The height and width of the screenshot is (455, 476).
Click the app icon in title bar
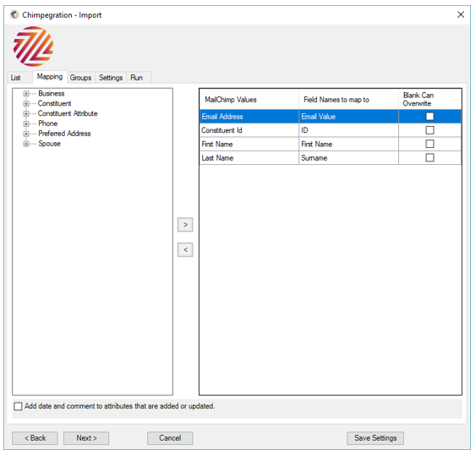coord(14,14)
